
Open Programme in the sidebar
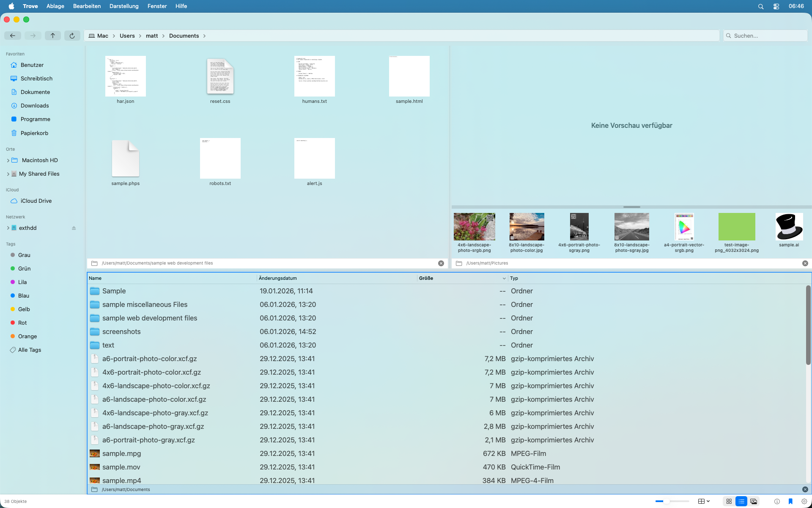(x=35, y=119)
